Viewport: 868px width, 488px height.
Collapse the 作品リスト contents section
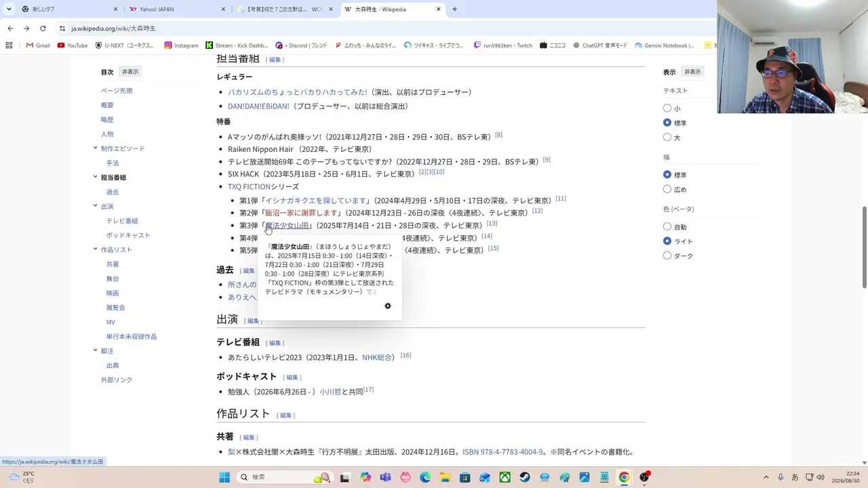[96, 249]
